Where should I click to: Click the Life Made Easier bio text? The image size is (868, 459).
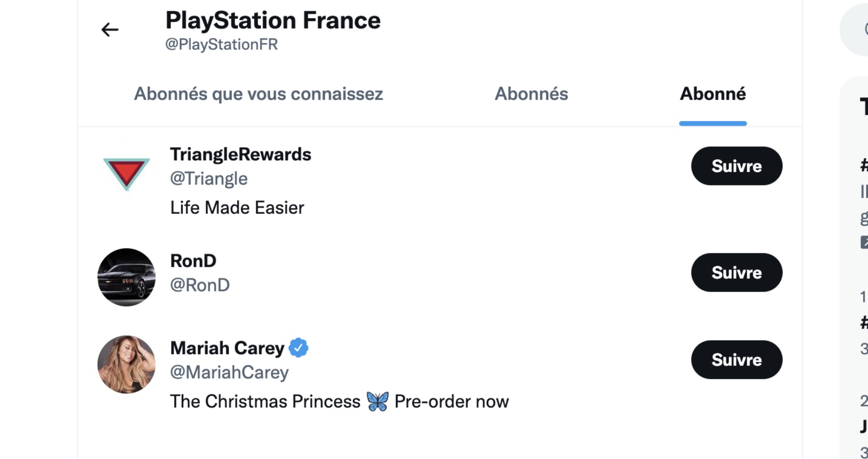pos(237,208)
